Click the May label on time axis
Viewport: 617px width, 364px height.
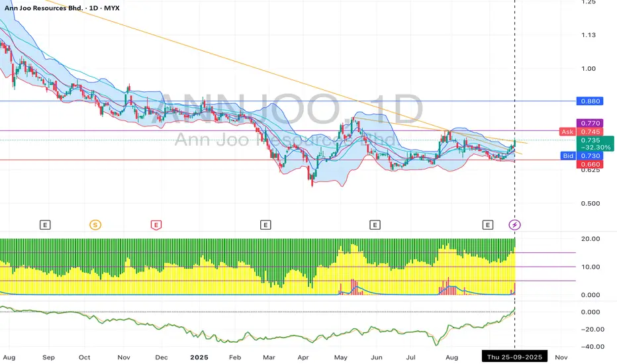341,357
